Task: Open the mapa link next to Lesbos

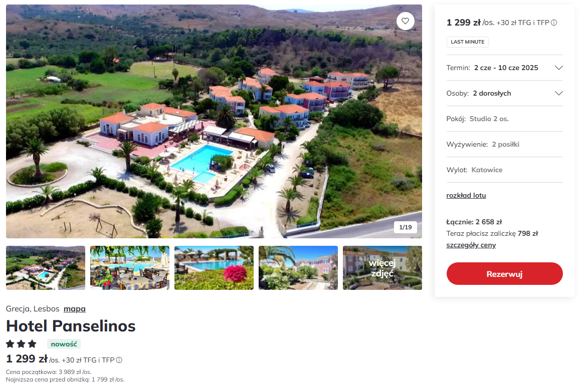Action: point(74,308)
